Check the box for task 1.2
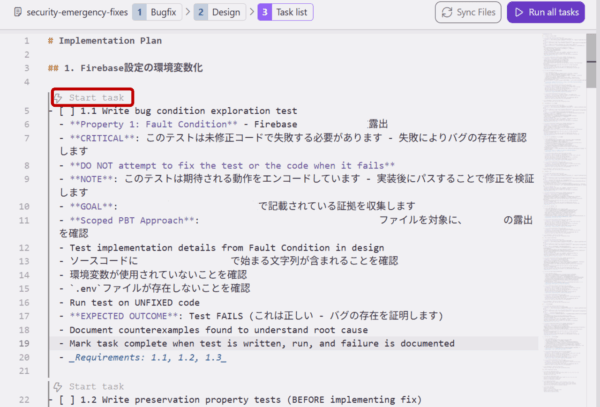 click(66, 400)
